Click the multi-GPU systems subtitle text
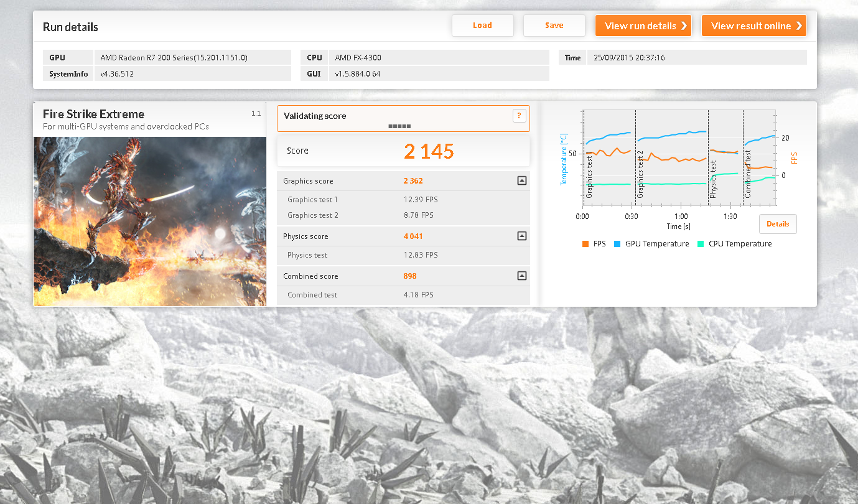 point(126,126)
